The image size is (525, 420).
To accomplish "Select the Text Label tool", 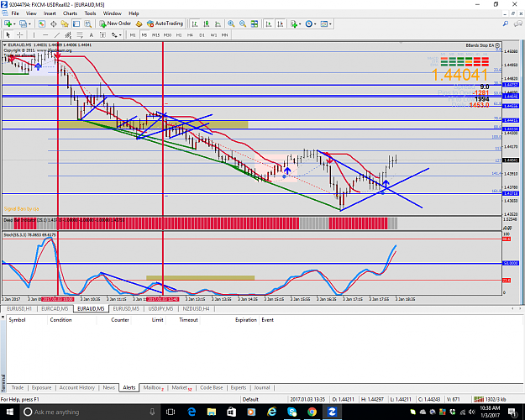I will point(102,34).
